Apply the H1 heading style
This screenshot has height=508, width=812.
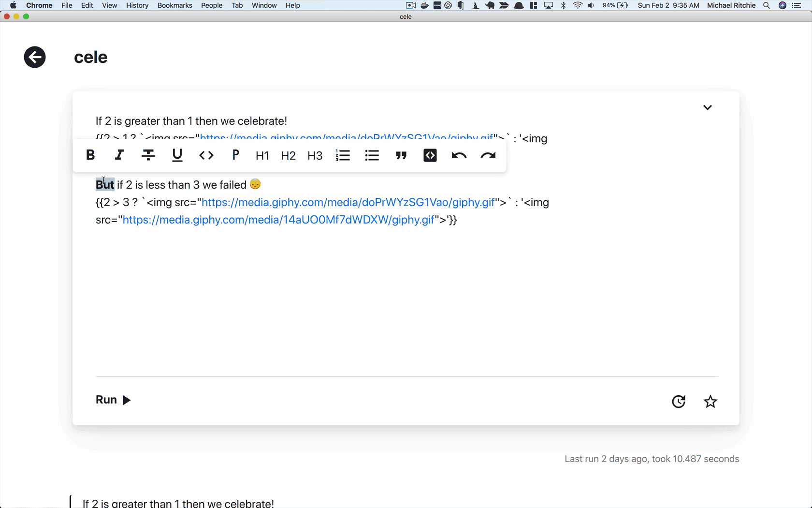point(262,156)
